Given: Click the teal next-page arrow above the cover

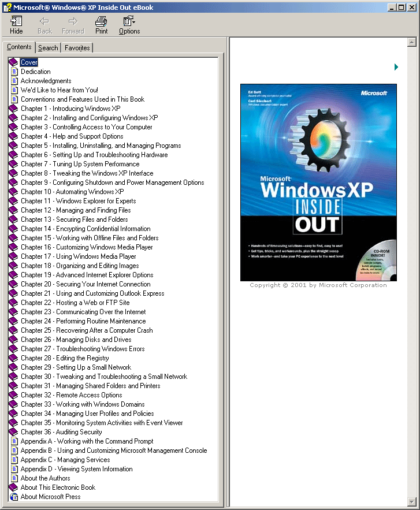Looking at the screenshot, I should click(396, 67).
